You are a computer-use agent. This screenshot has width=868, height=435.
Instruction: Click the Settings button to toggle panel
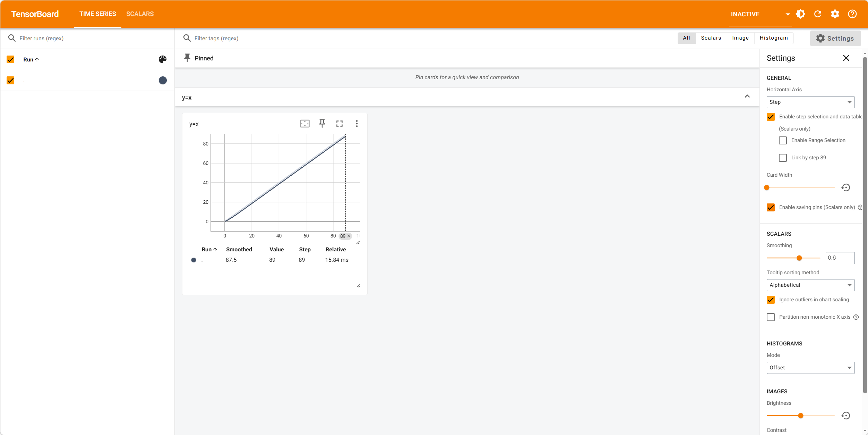[x=835, y=38]
